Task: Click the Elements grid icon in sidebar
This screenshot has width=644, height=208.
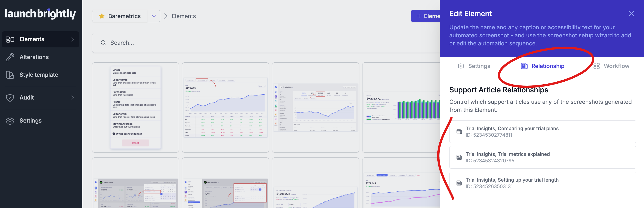Action: pyautogui.click(x=10, y=39)
